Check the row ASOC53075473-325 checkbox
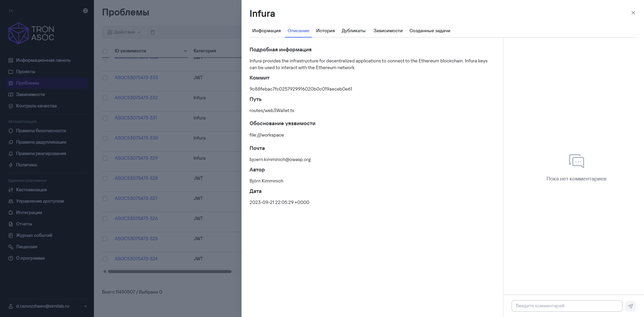 click(x=105, y=239)
